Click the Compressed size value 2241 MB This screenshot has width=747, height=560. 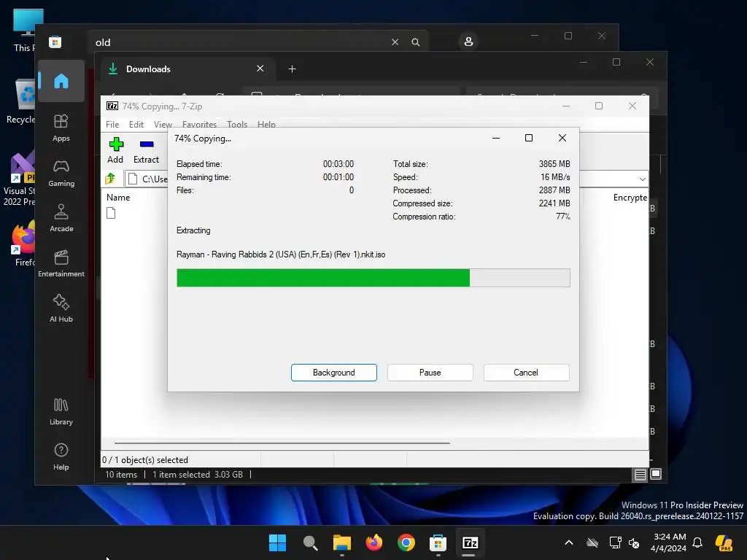click(x=554, y=203)
